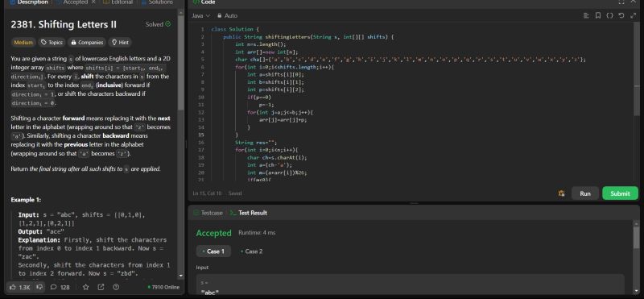Click line 13 arr[j]=arr[j]+p statement
Screen dimensions: 644x299
tap(283, 120)
